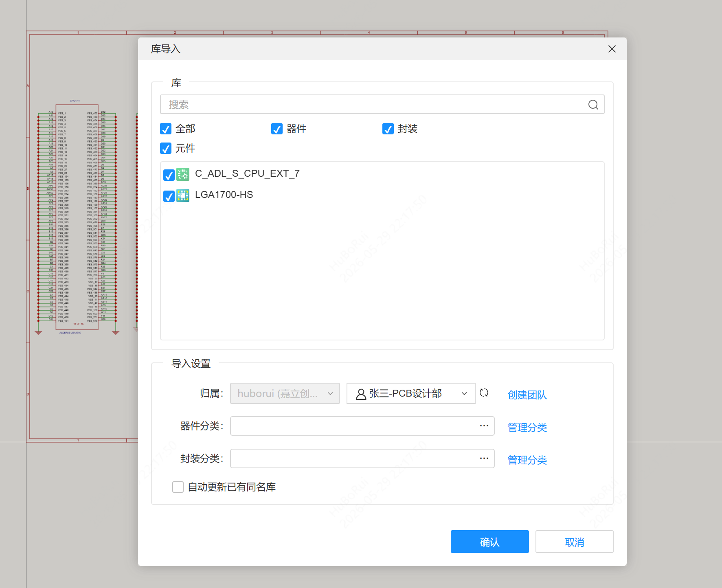This screenshot has height=588, width=722.
Task: Toggle the 元件 filter checkbox
Action: [166, 149]
